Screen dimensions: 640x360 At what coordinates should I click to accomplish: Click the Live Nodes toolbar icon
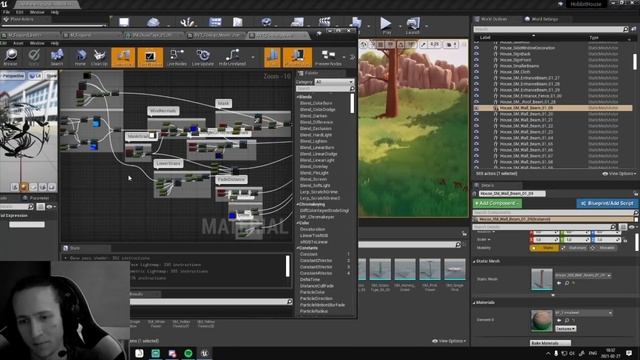point(177,57)
